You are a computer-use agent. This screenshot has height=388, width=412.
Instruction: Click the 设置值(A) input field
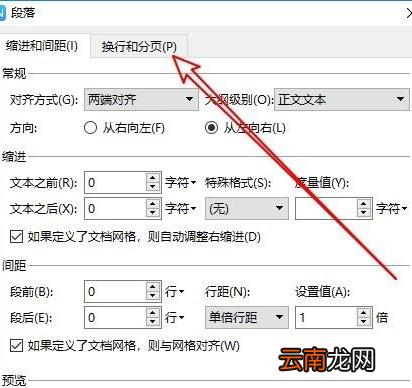326,317
